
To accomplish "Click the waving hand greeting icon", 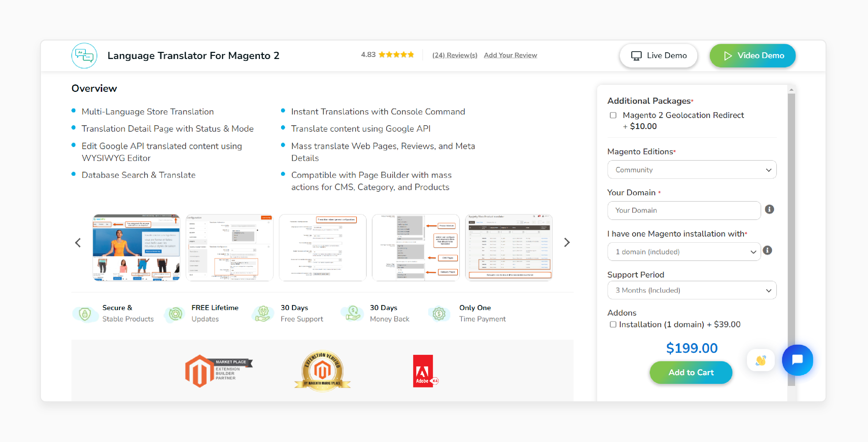I will pyautogui.click(x=761, y=360).
